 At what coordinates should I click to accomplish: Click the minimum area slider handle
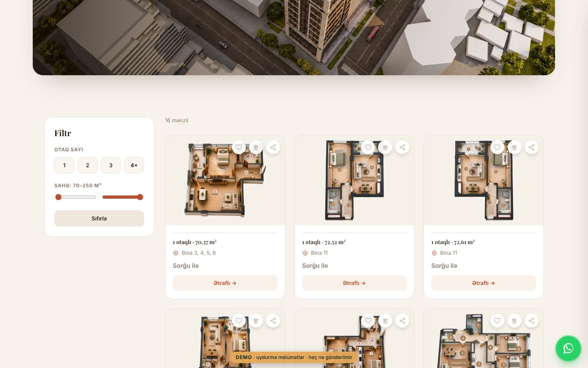click(x=58, y=197)
